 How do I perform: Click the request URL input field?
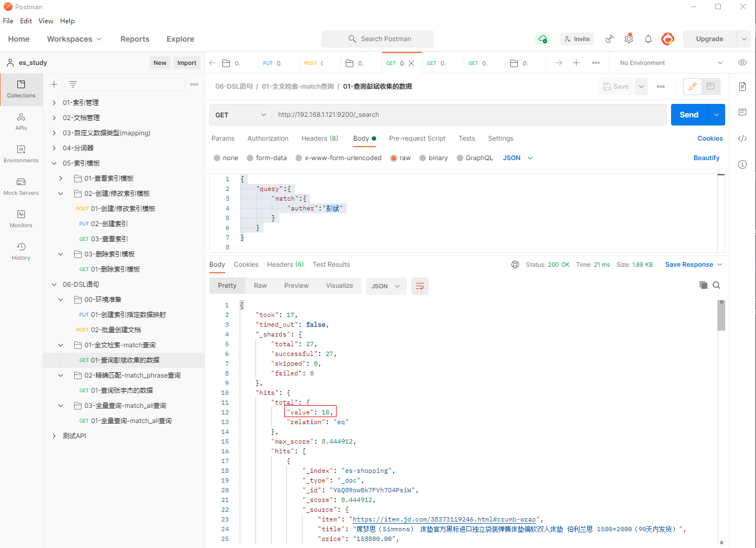point(468,115)
